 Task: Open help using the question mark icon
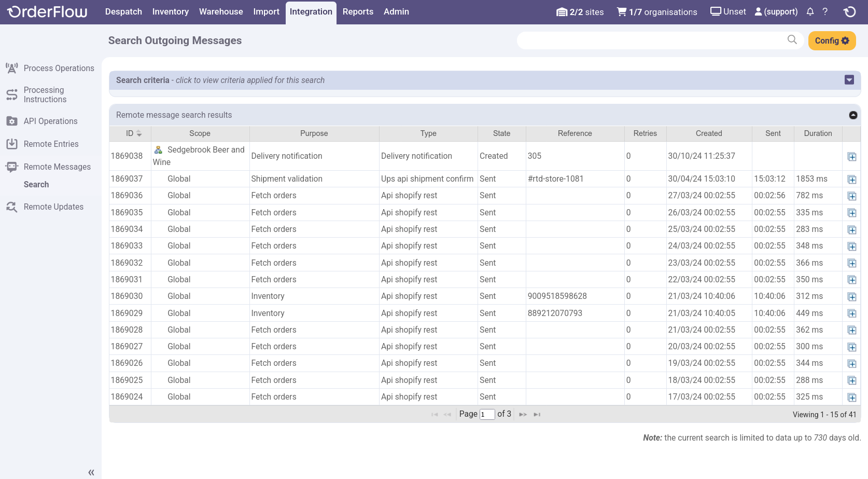[x=825, y=11]
